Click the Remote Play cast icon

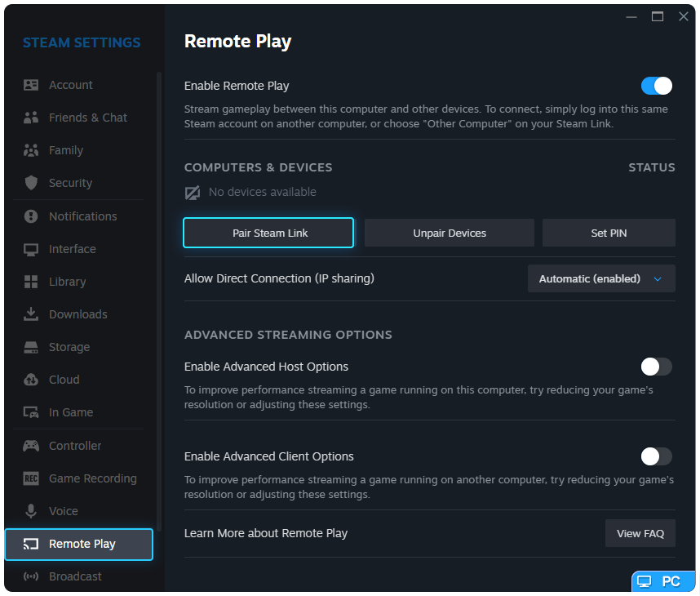31,544
